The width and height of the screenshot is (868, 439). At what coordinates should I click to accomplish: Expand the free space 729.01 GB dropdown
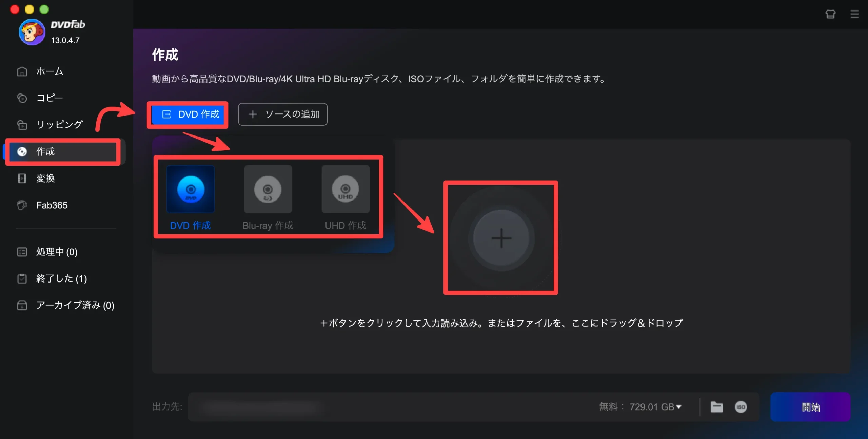click(x=655, y=407)
